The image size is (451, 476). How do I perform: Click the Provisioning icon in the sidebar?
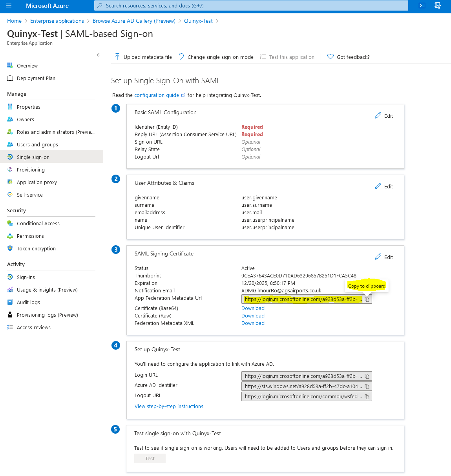pos(10,170)
